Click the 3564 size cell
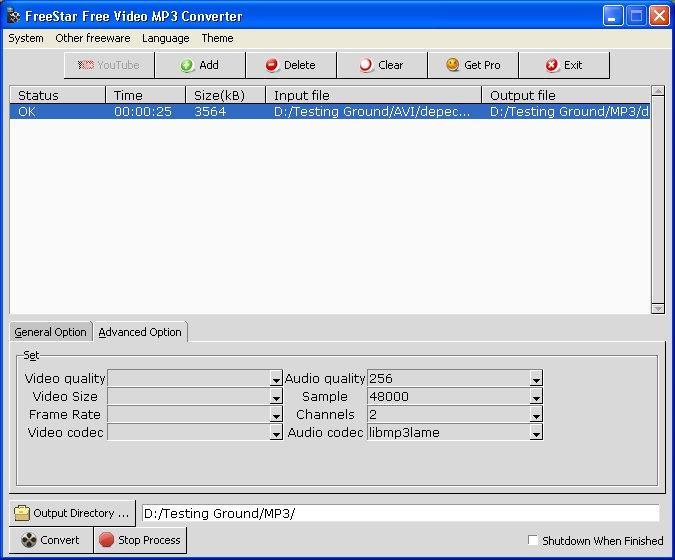This screenshot has height=560, width=675. click(x=226, y=112)
